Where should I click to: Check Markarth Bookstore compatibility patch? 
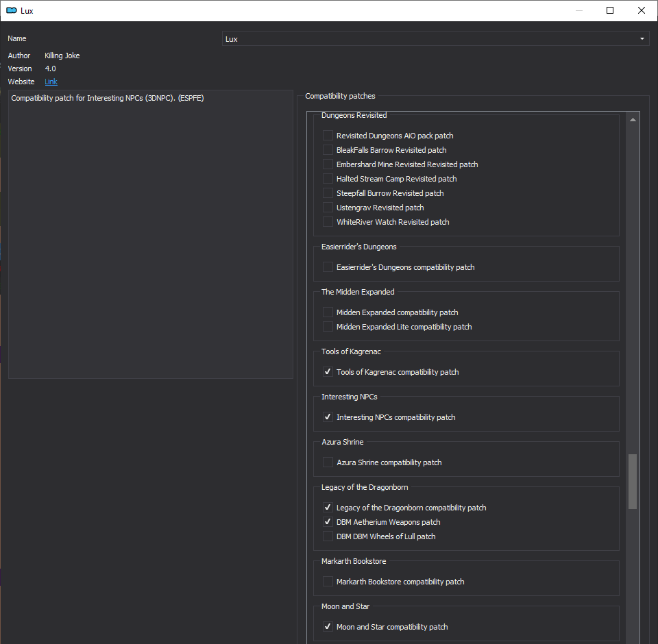[x=328, y=582]
